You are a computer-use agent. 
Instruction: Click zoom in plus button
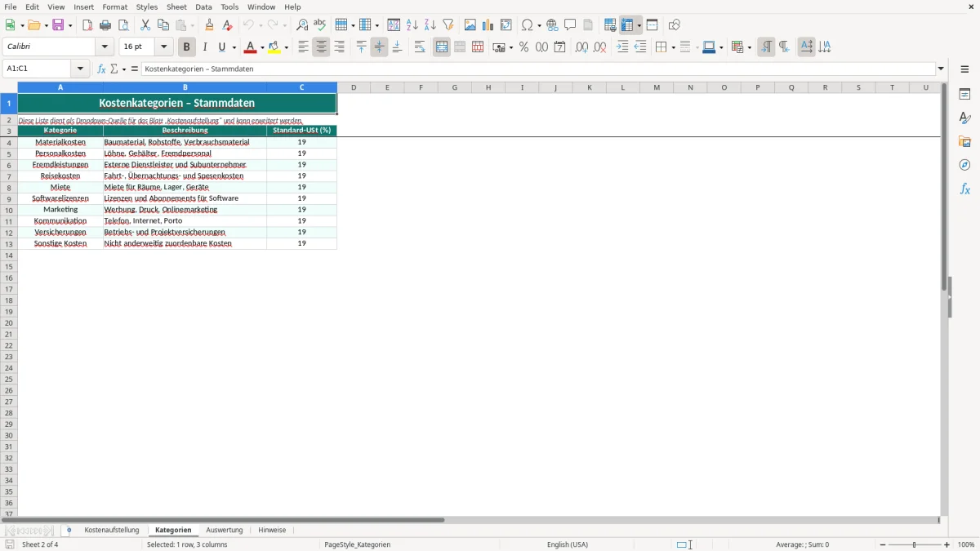947,544
